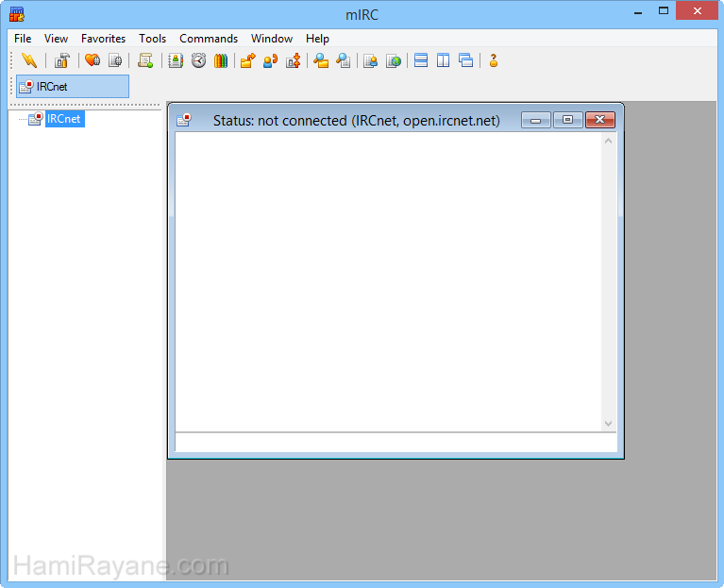The image size is (724, 588).
Task: Click the Status window text input box
Action: click(x=396, y=442)
